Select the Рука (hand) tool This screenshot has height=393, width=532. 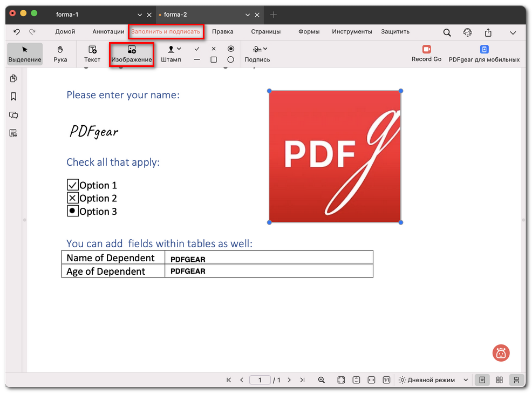click(60, 53)
